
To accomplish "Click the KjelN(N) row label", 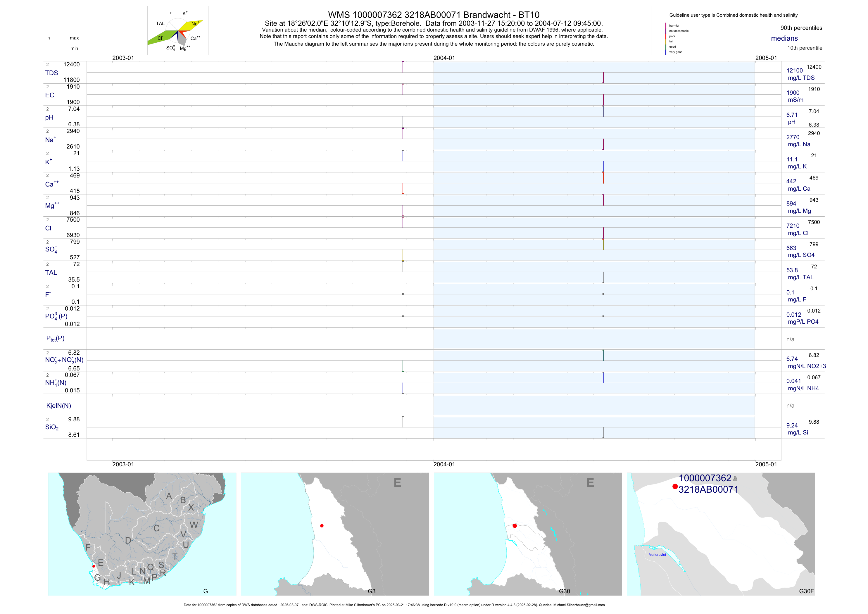I will click(58, 406).
